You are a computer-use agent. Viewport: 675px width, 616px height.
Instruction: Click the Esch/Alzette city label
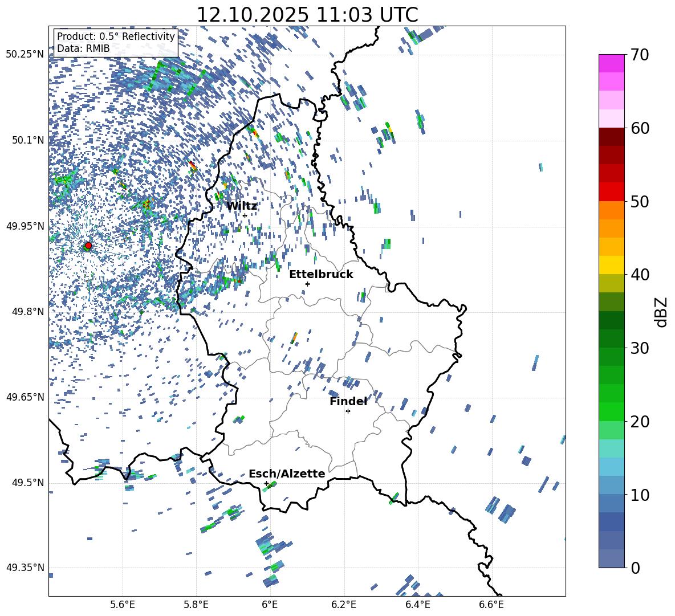[x=287, y=474]
